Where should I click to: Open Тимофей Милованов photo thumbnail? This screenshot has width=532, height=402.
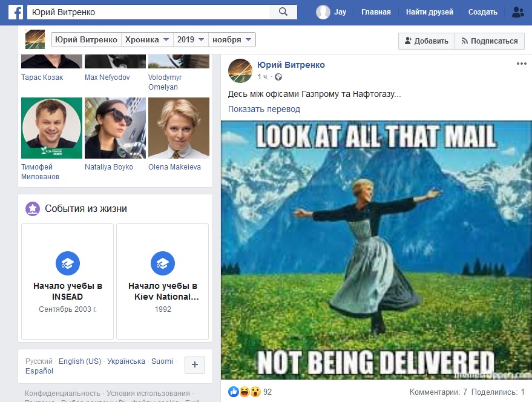click(51, 128)
